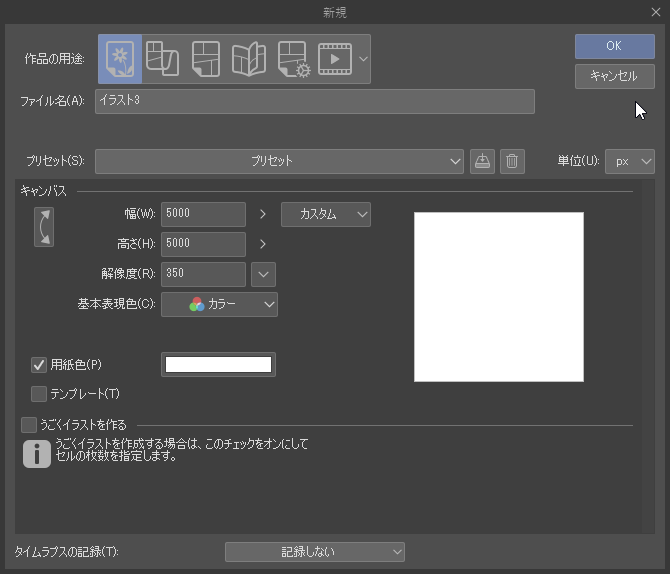Open the プリセット dropdown

[x=279, y=161]
